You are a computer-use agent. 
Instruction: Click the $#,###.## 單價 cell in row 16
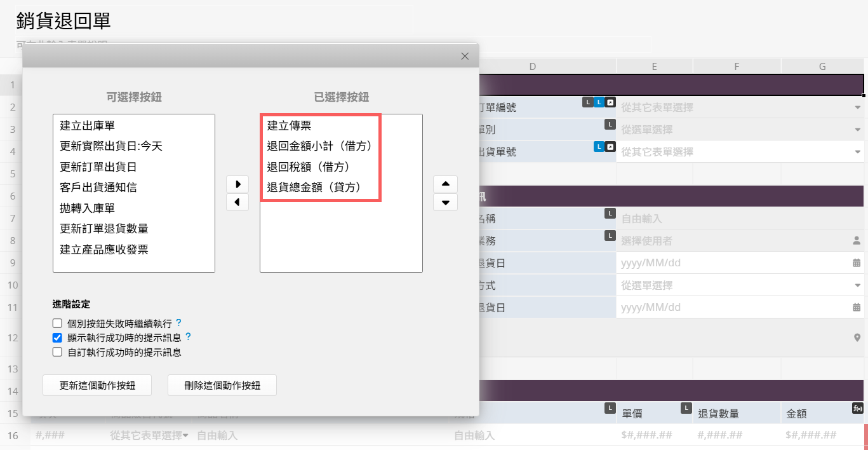click(x=655, y=435)
